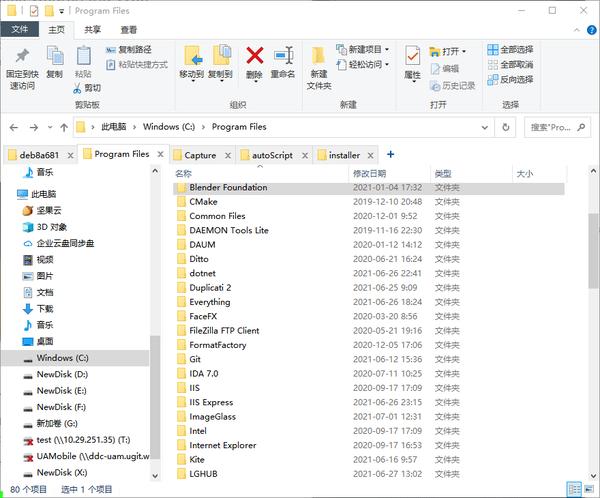Close the Program Files tab

pyautogui.click(x=161, y=154)
